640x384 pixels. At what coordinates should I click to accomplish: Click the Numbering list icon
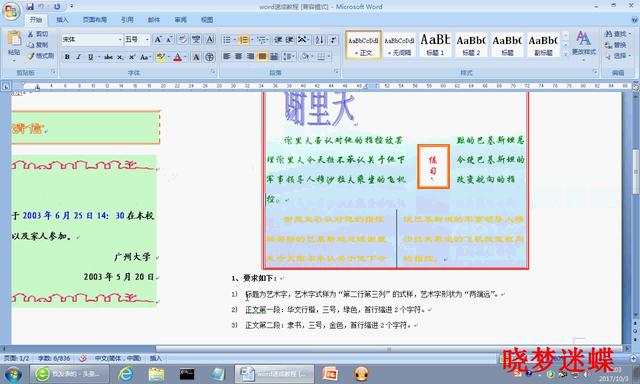pos(243,40)
